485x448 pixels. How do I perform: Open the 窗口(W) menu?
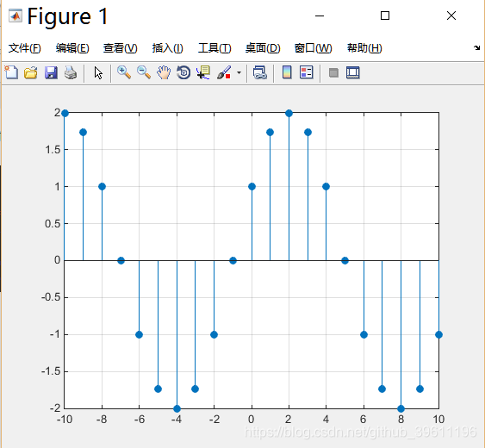point(313,48)
